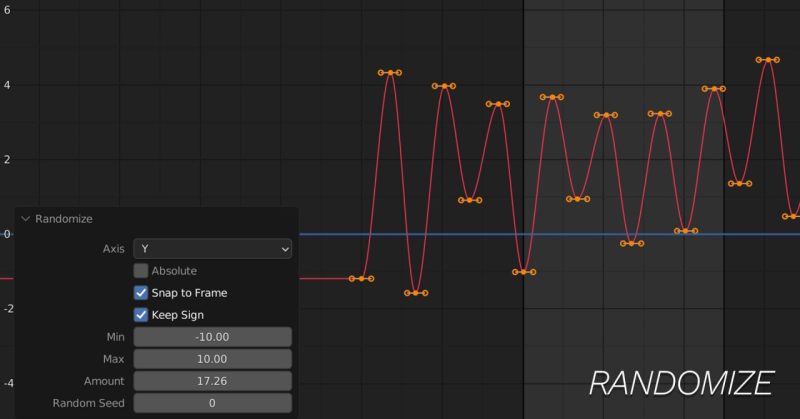Click the Random Seed field
Image resolution: width=800 pixels, height=419 pixels.
click(x=212, y=403)
